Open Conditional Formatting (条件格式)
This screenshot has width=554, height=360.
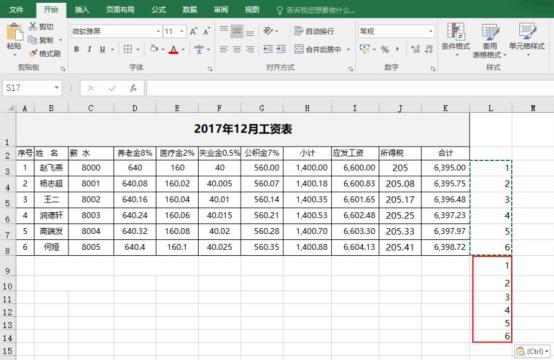click(455, 39)
